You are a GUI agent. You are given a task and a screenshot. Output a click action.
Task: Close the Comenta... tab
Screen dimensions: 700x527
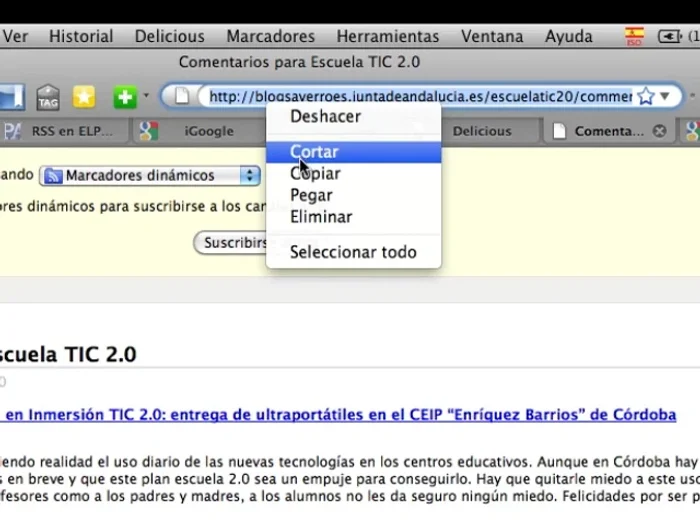(659, 131)
